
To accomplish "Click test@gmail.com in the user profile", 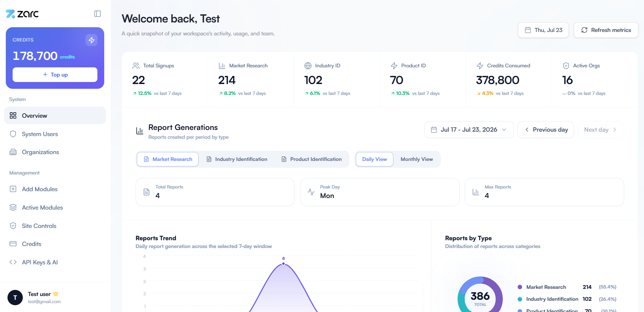I will click(x=44, y=301).
